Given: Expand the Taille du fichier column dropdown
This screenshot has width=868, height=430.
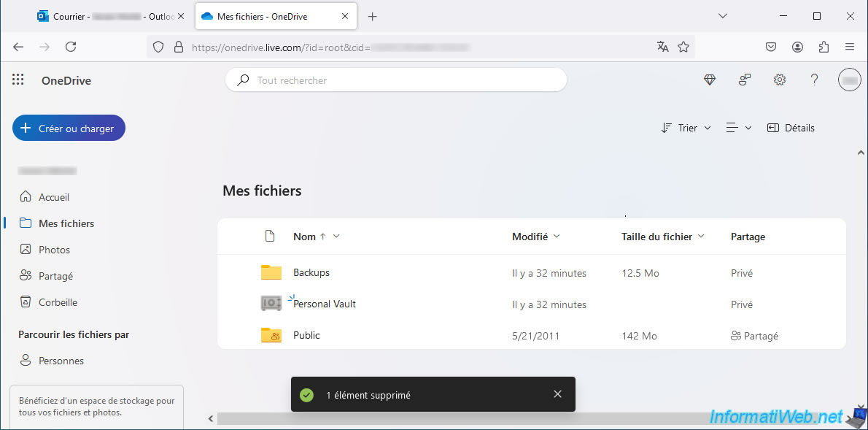Looking at the screenshot, I should click(x=701, y=237).
